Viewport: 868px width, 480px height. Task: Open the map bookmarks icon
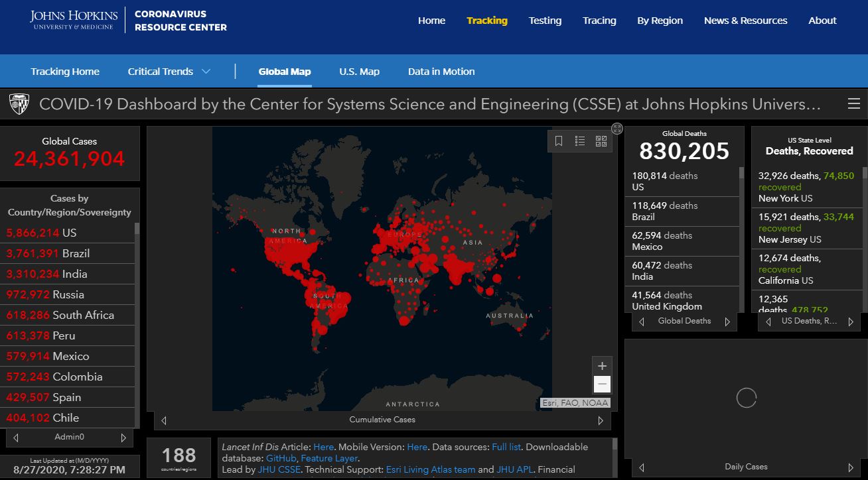559,141
